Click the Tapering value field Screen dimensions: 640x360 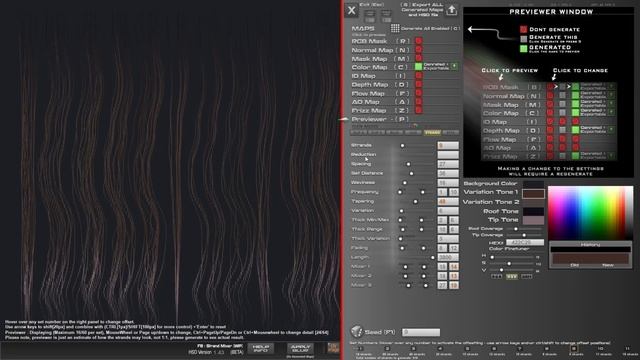click(448, 202)
